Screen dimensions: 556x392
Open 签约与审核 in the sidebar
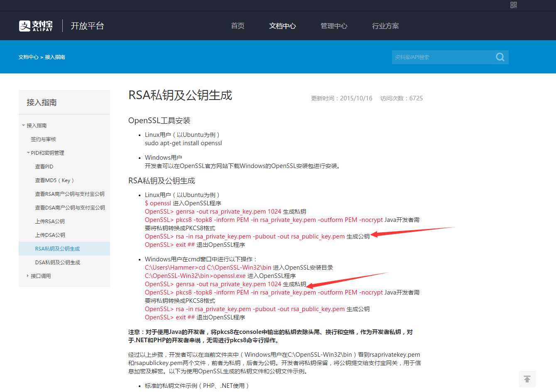tap(43, 139)
